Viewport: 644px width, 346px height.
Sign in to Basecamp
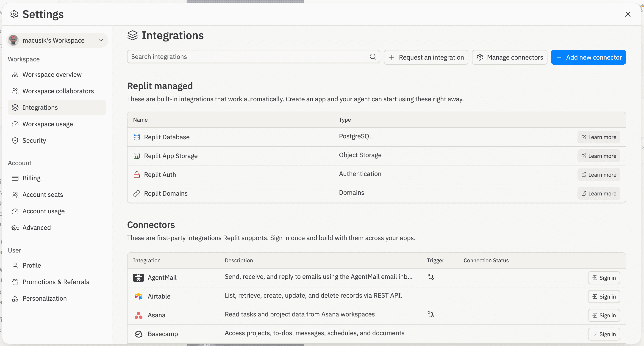[604, 334]
